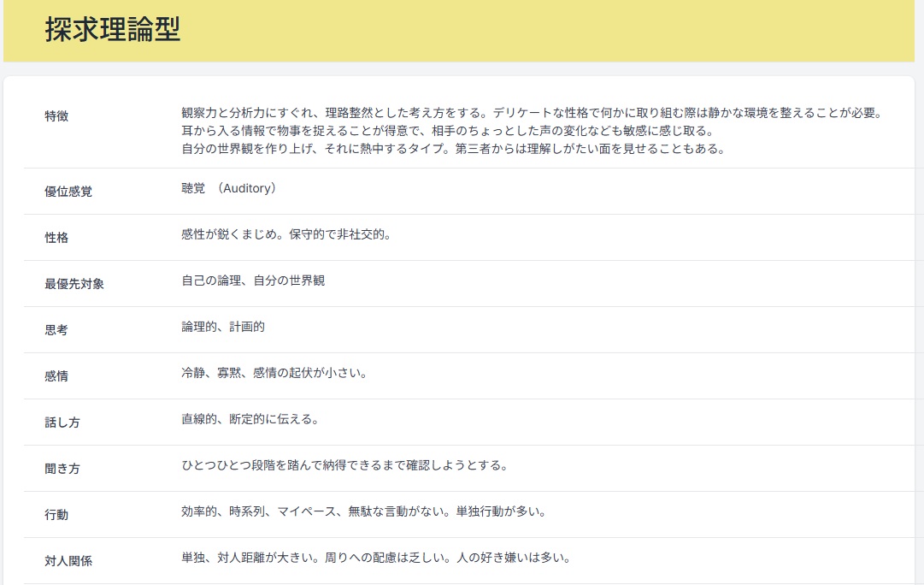Click the 優位感覚 row label
This screenshot has width=924, height=585.
(68, 192)
